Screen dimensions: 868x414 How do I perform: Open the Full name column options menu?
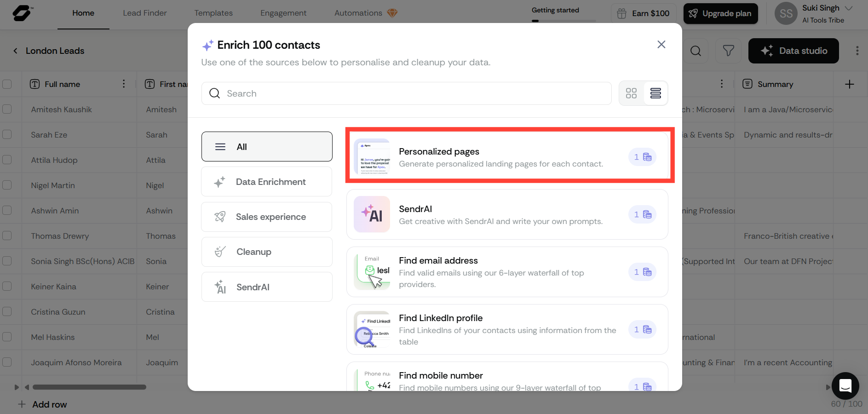123,84
